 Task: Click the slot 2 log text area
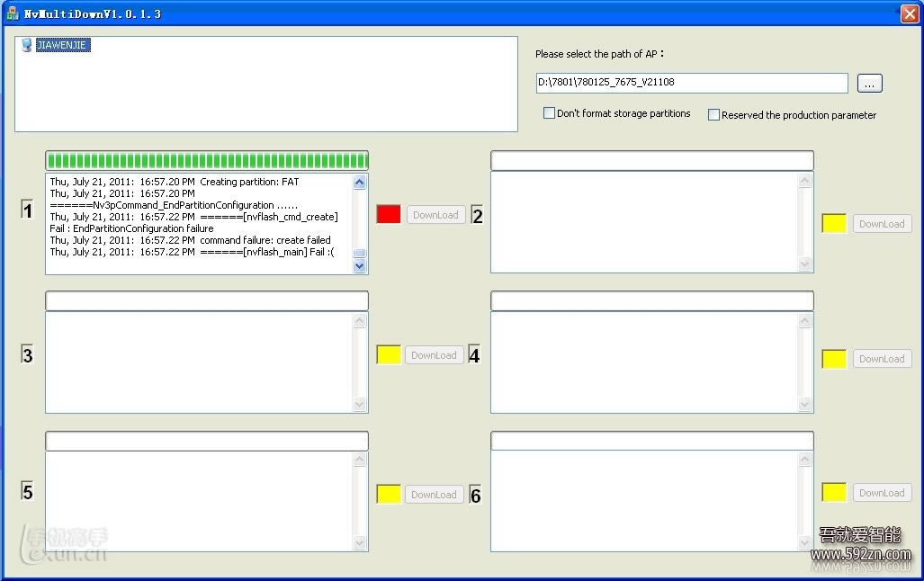(644, 222)
